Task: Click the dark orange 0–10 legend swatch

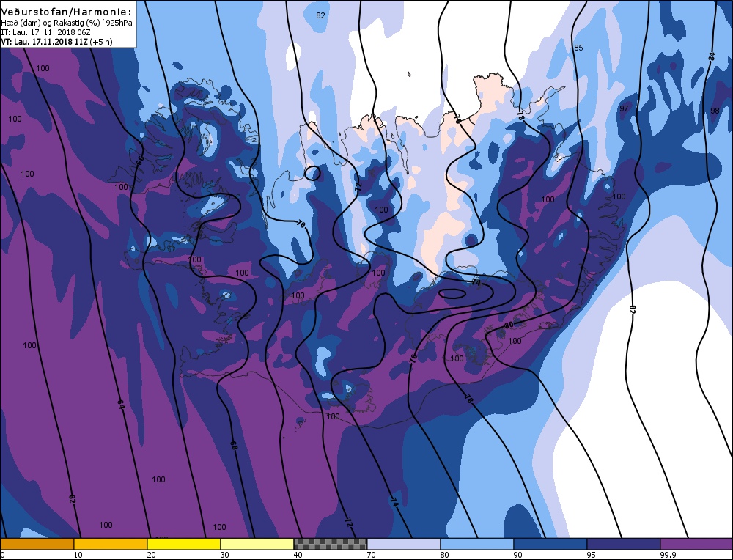Action: 37,544
